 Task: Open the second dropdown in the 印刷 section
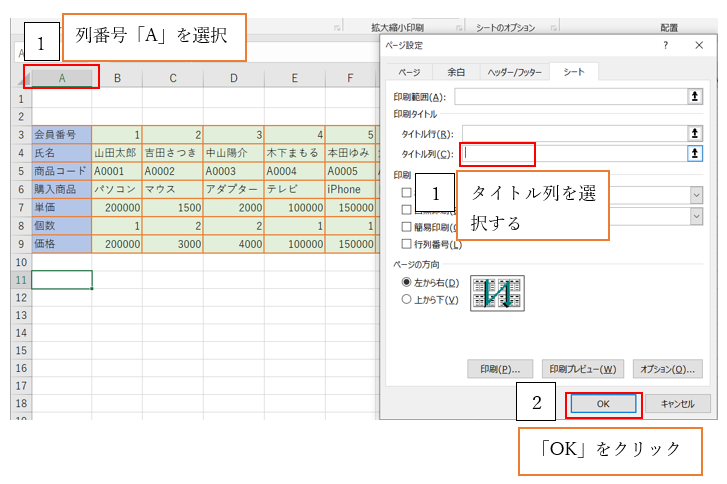point(696,216)
